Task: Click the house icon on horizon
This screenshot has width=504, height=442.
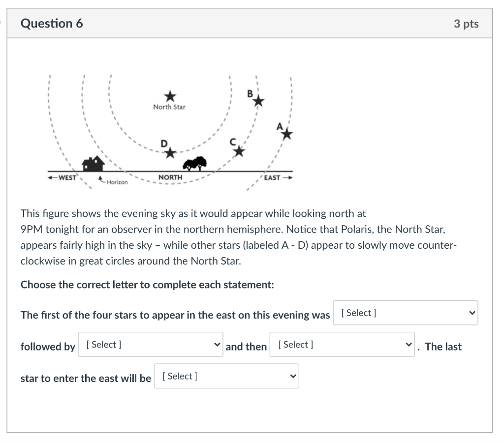Action: [93, 163]
